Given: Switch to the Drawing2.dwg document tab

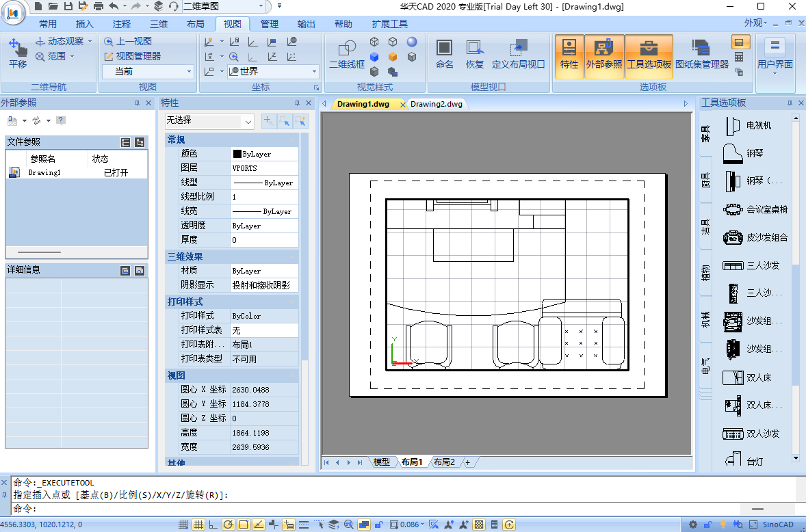Looking at the screenshot, I should [x=436, y=104].
